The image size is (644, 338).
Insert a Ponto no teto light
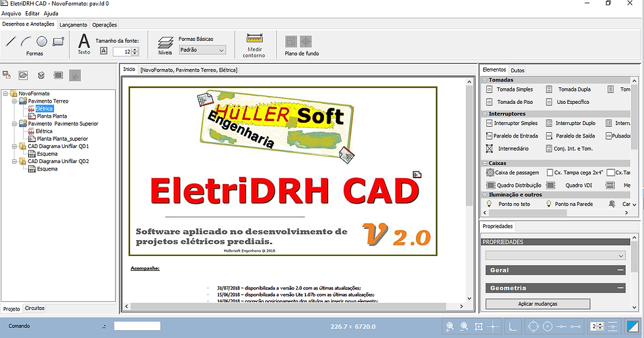click(509, 204)
